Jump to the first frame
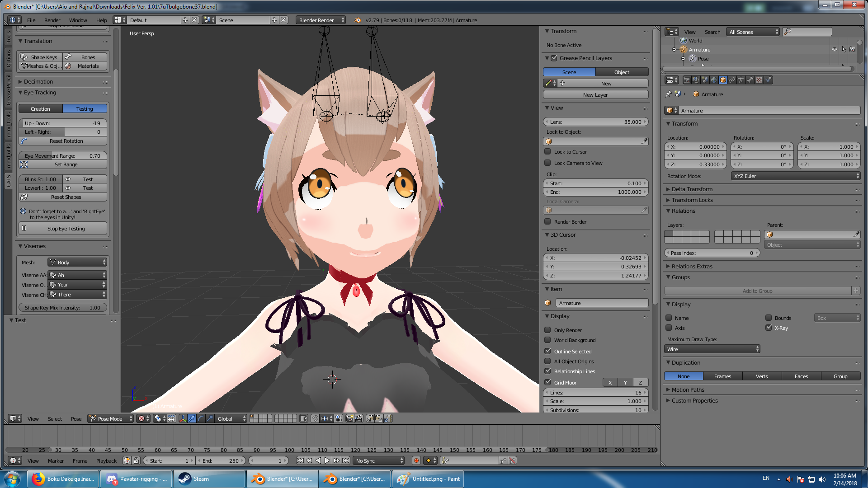Viewport: 868px width, 488px height. (x=300, y=460)
